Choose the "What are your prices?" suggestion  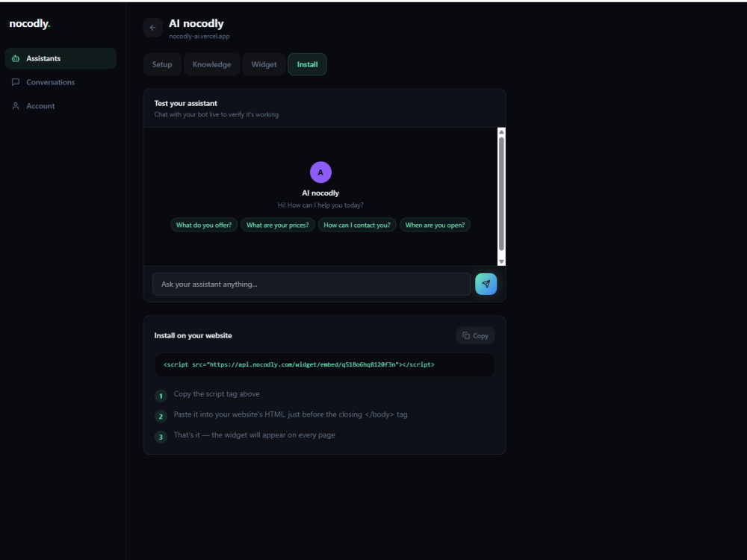click(278, 225)
